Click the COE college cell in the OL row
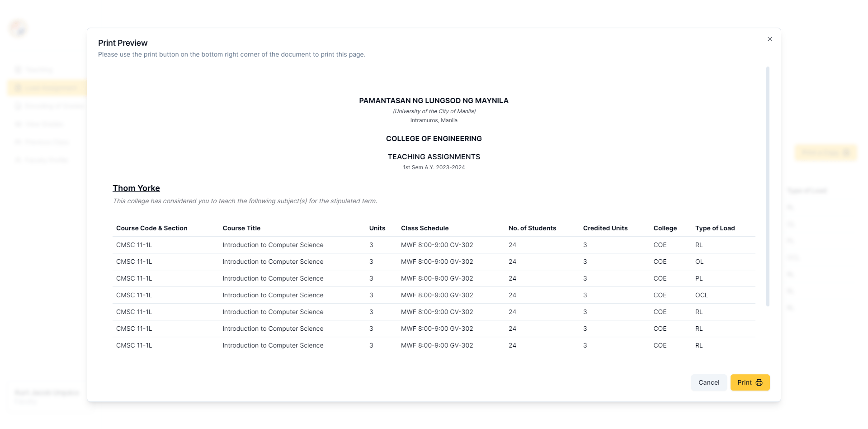Viewport: 868px width, 429px height. 660,262
